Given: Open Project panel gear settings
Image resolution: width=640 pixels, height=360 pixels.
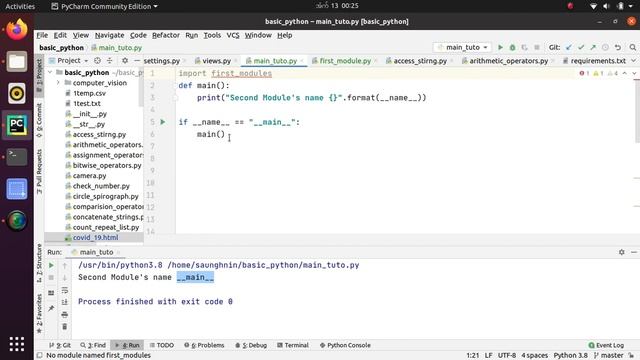Looking at the screenshot, I should pos(125,60).
